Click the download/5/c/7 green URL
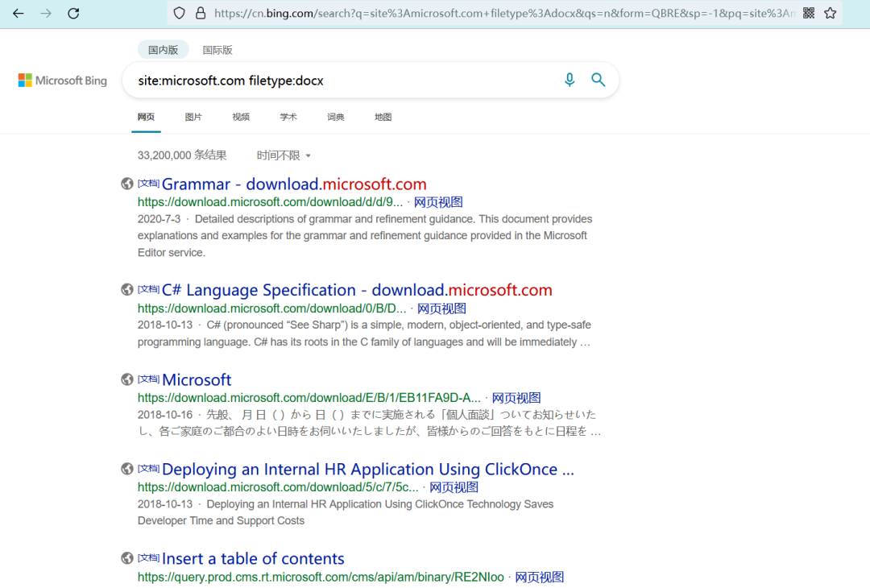The height and width of the screenshot is (588, 870). click(x=278, y=487)
